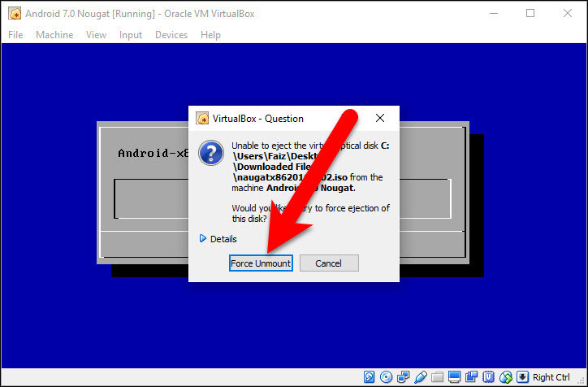Screen dimensions: 588x387
Task: Cancel the force ejection dialog
Action: tap(329, 263)
